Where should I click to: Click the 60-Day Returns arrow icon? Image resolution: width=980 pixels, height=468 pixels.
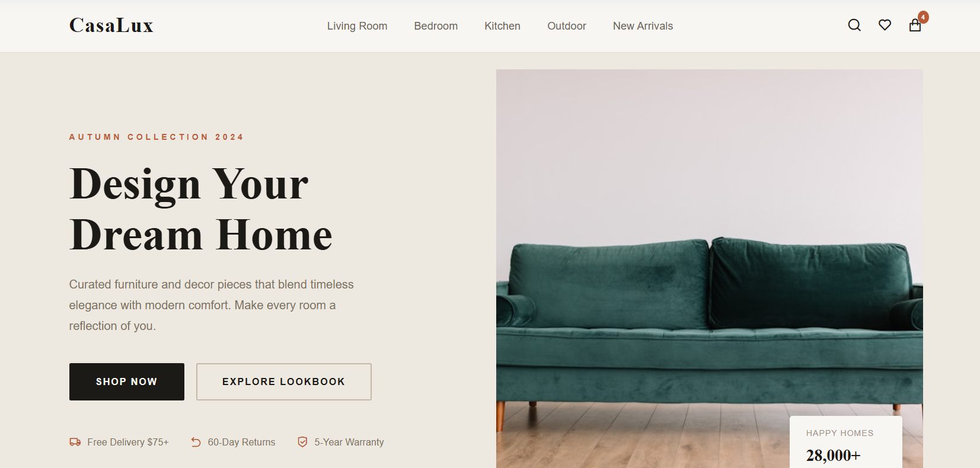pos(196,442)
